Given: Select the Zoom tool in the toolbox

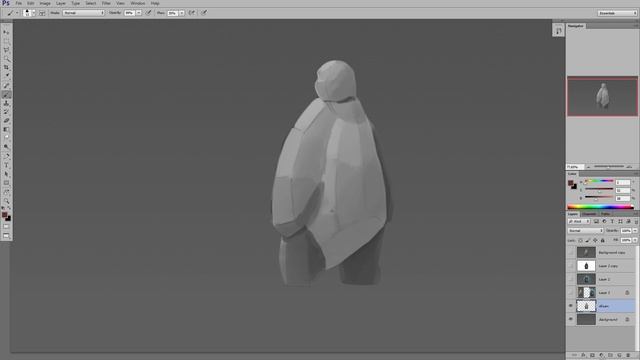Looking at the screenshot, I should pyautogui.click(x=6, y=201).
